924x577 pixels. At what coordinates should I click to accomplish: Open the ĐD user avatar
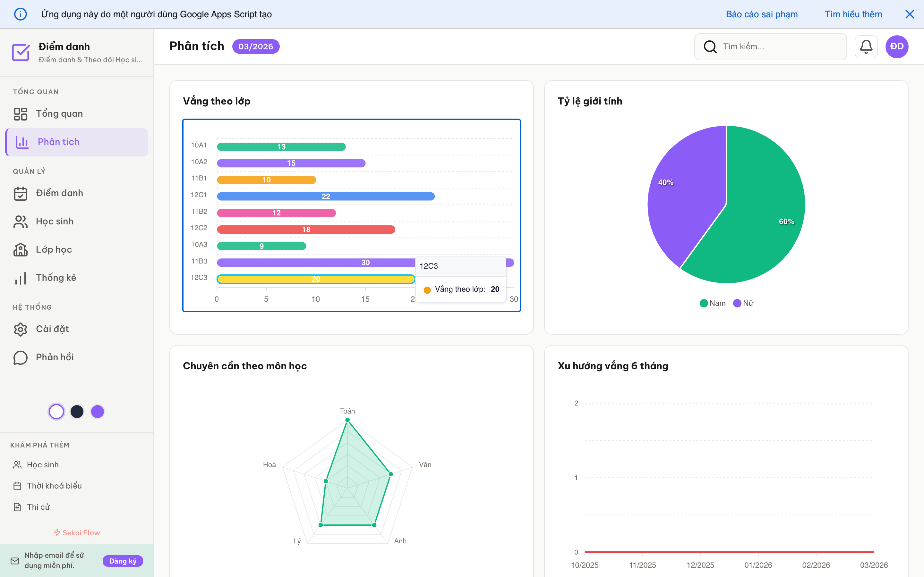coord(896,46)
